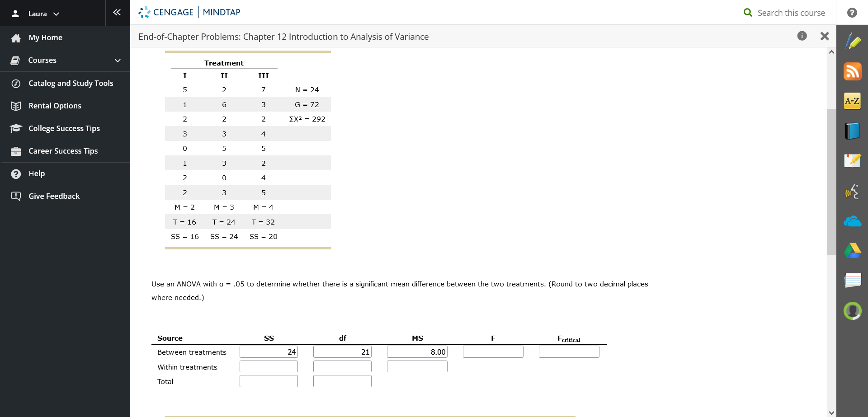Open the blue book reader icon
Image resolution: width=868 pixels, height=417 pixels.
pyautogui.click(x=852, y=131)
